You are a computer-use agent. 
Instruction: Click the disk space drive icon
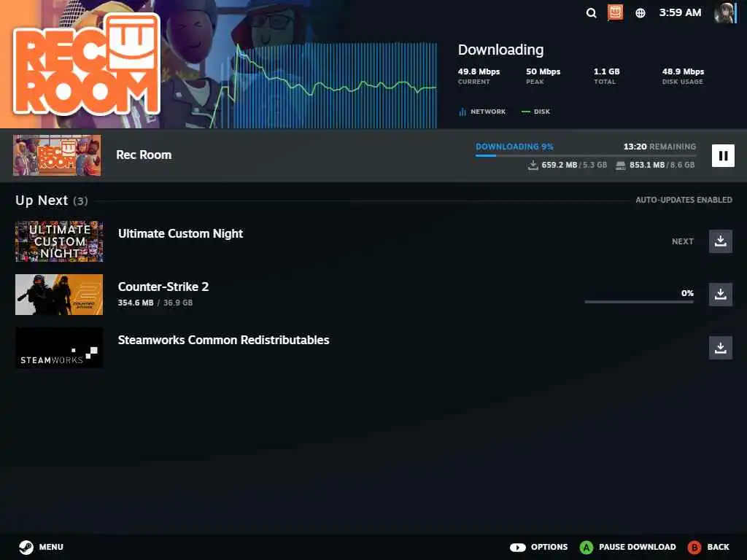point(620,166)
